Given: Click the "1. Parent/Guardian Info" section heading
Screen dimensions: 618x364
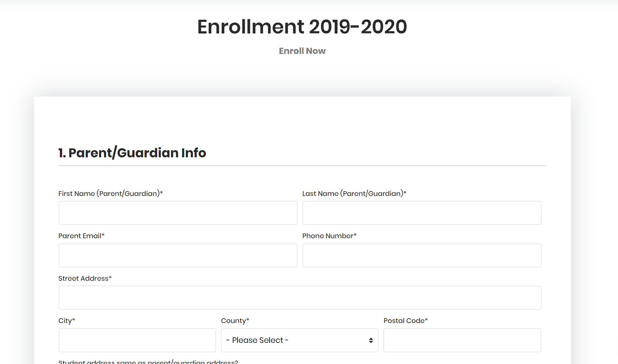Looking at the screenshot, I should point(132,153).
